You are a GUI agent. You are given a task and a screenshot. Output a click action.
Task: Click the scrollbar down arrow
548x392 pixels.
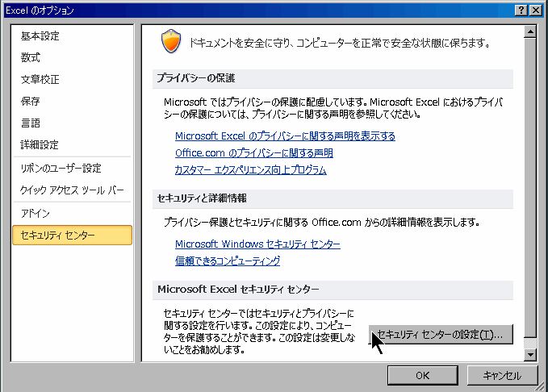point(530,355)
